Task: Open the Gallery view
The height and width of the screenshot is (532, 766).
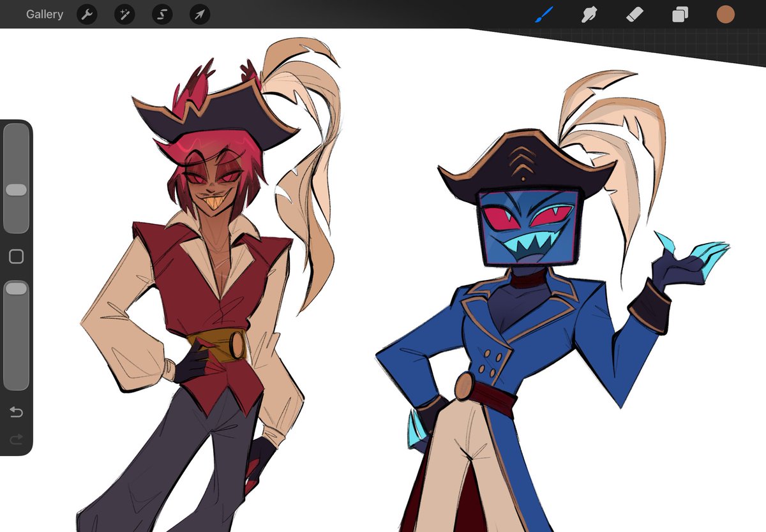Action: [45, 14]
